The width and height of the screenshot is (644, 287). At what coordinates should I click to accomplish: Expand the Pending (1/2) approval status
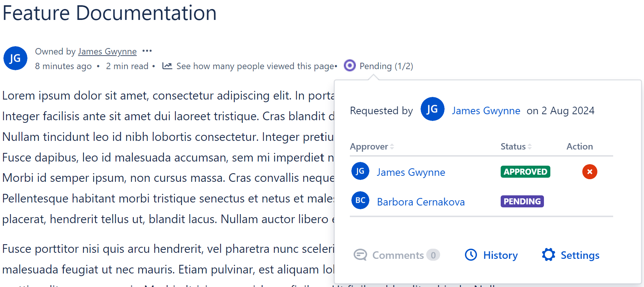tap(386, 66)
